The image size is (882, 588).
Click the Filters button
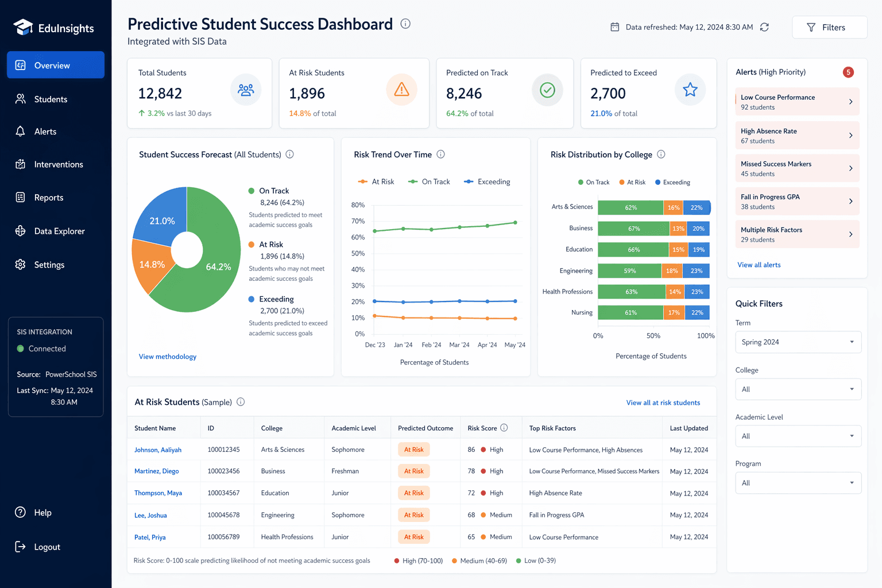click(829, 28)
